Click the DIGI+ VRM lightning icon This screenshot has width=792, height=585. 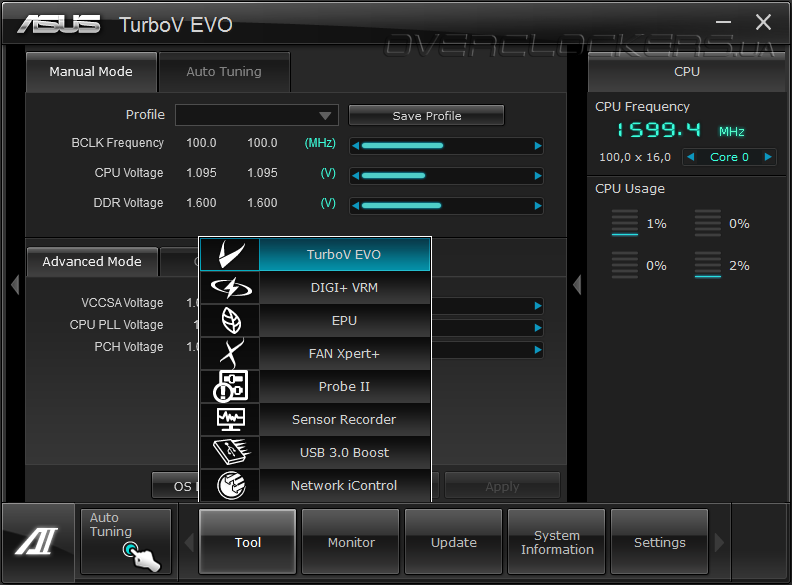pos(230,288)
